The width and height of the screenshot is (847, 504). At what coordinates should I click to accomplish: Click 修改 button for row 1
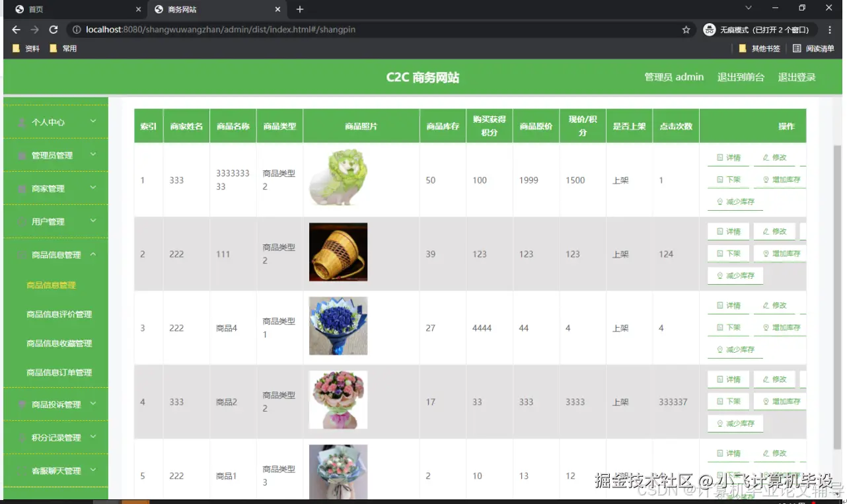pyautogui.click(x=774, y=158)
